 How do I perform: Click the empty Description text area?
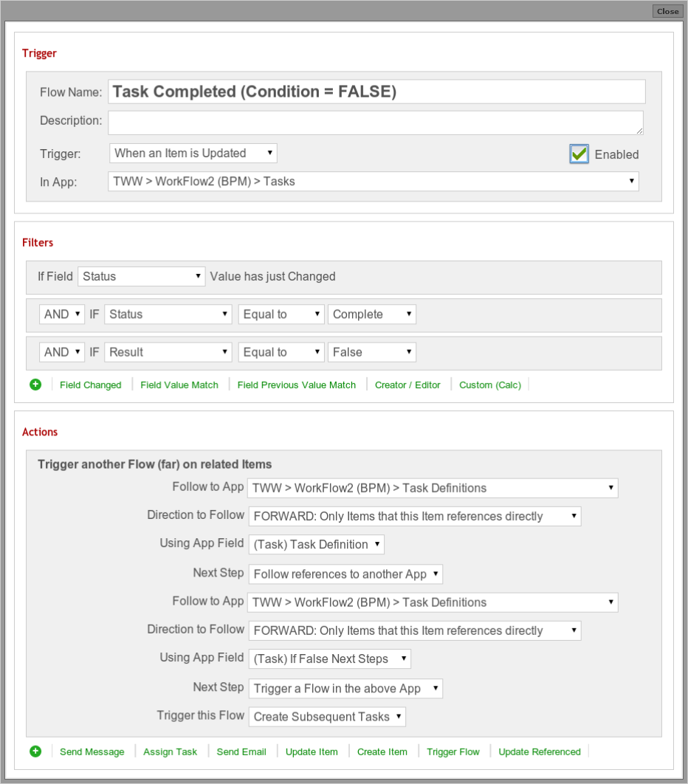point(376,123)
